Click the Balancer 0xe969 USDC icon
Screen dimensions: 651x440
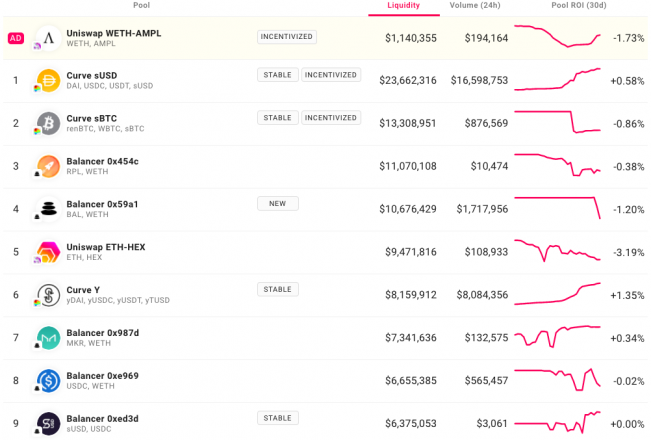(x=49, y=380)
